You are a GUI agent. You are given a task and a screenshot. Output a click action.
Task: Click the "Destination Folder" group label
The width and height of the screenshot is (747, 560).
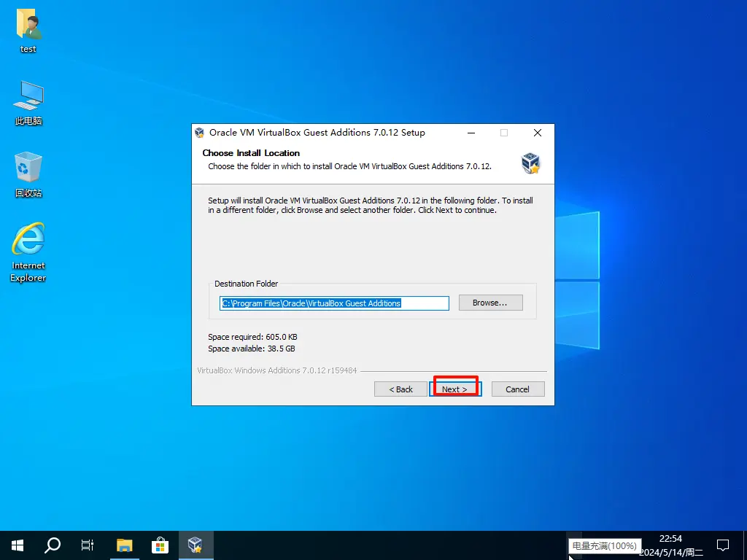coord(247,284)
